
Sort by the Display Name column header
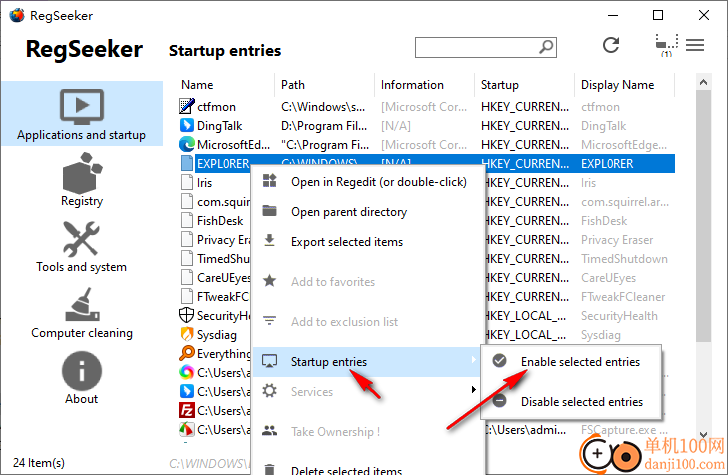coord(617,85)
